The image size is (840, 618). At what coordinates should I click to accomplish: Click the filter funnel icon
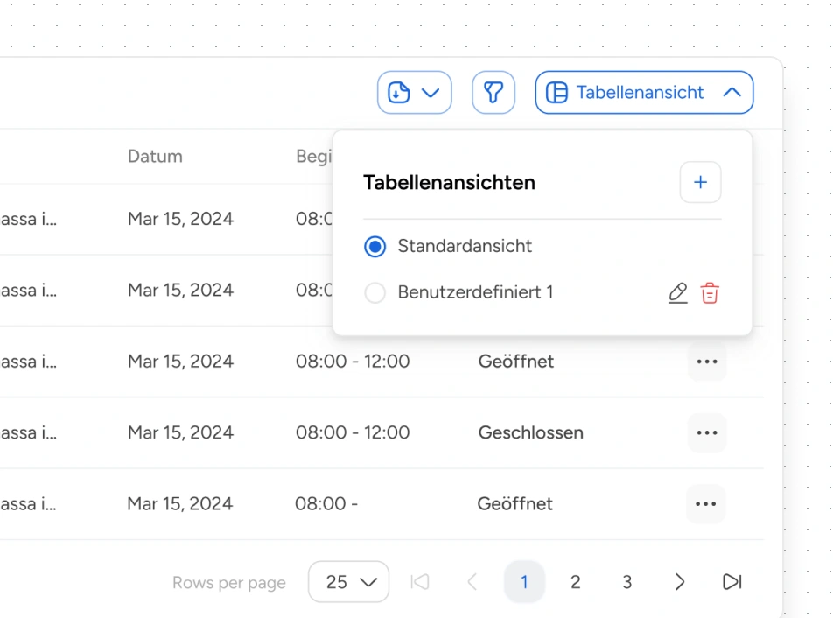coord(493,93)
